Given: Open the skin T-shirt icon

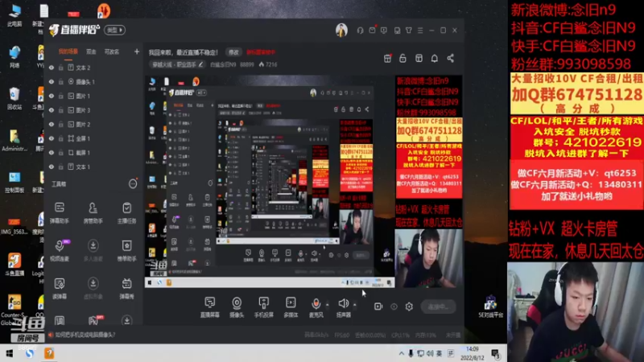Looking at the screenshot, I should [x=409, y=31].
